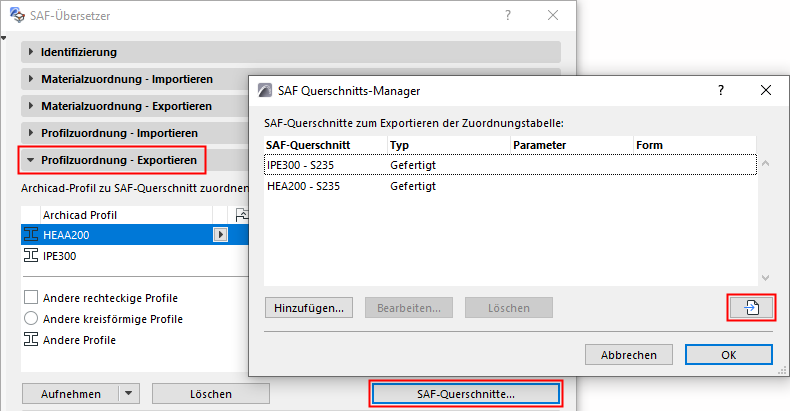
Task: Click the SAF Querschnitts-Manager help question mark
Action: pyautogui.click(x=720, y=90)
